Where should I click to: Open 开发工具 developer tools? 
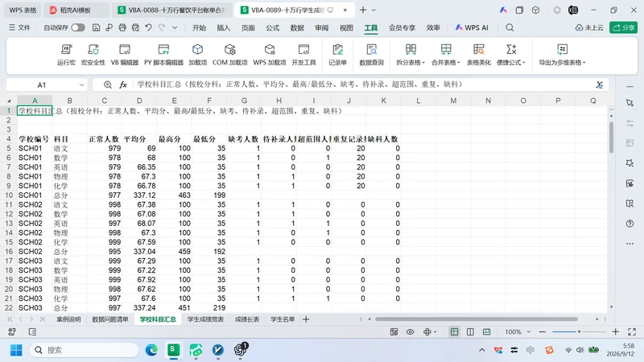[303, 55]
